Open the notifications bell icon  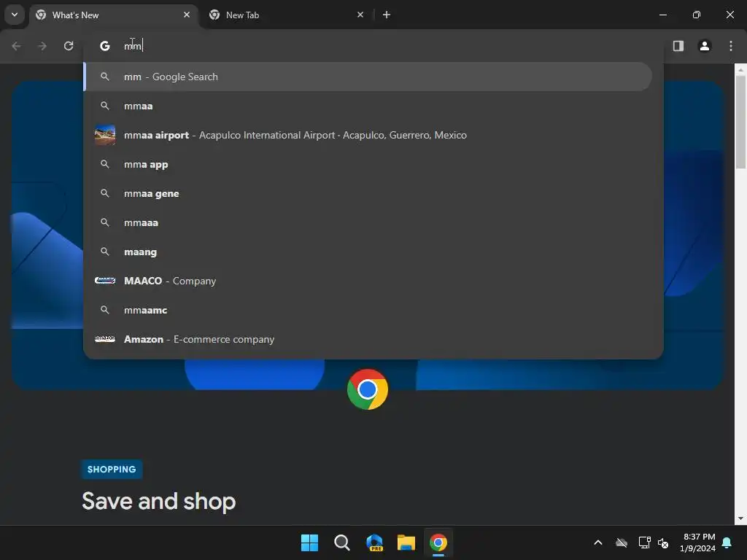(727, 542)
